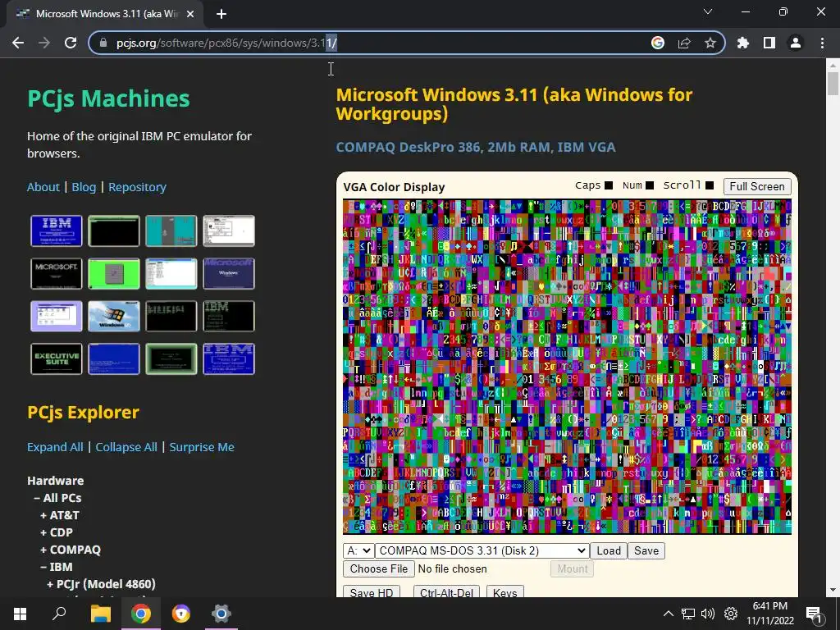View site information via the lock icon
Viewport: 840px width, 630px height.
tap(103, 43)
